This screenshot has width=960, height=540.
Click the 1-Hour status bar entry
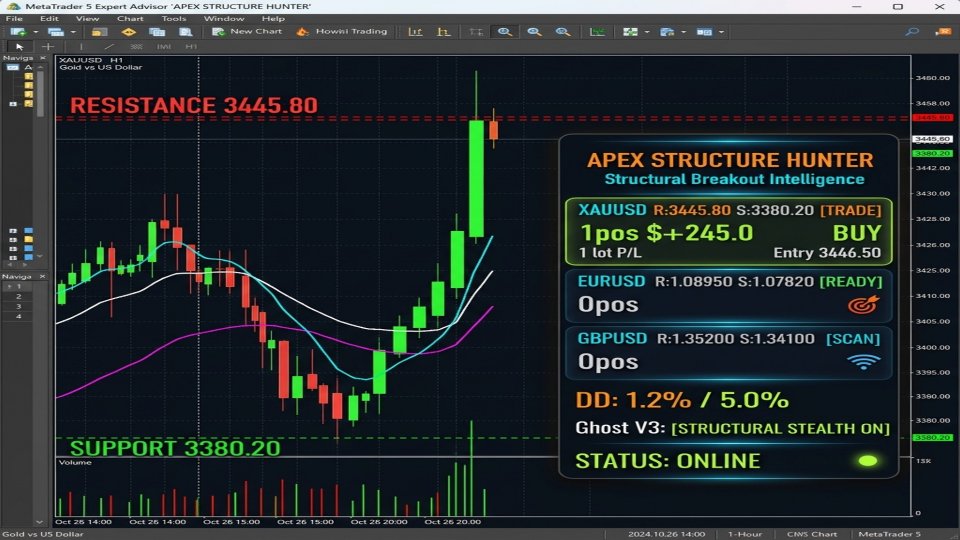coord(745,534)
